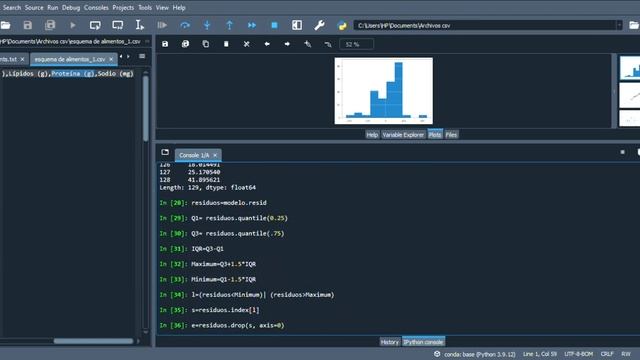
Task: Click the CRLF line ending indicator
Action: coord(607,354)
